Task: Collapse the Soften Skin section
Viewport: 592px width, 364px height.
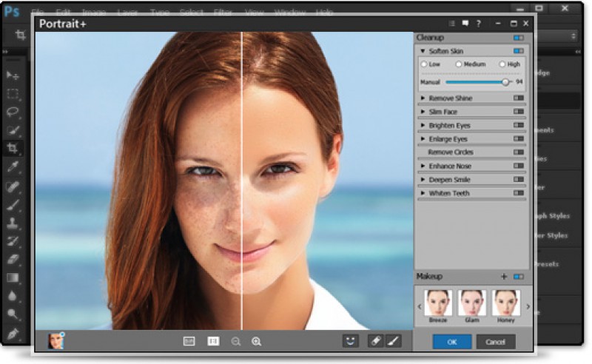Action: click(x=423, y=51)
